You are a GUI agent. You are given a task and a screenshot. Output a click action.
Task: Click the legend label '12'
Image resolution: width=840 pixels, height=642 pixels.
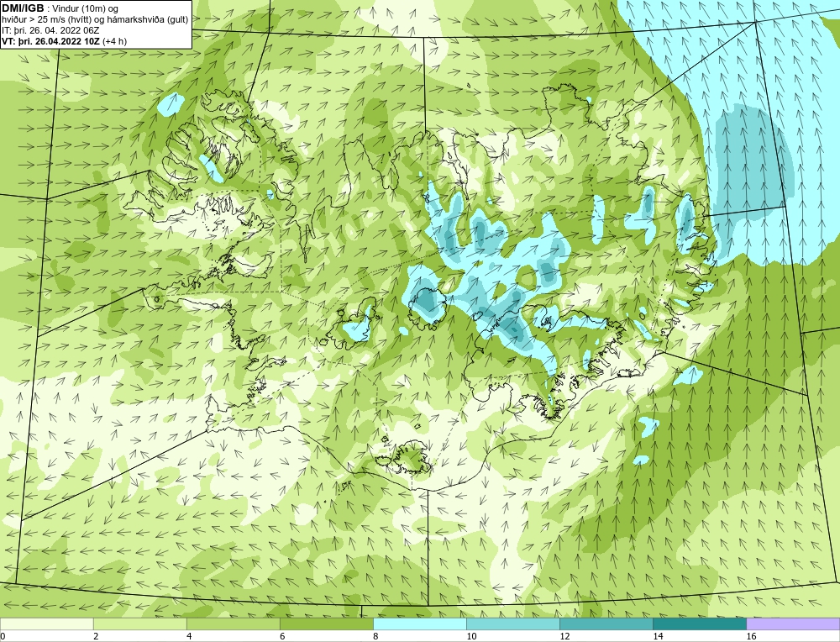point(564,636)
